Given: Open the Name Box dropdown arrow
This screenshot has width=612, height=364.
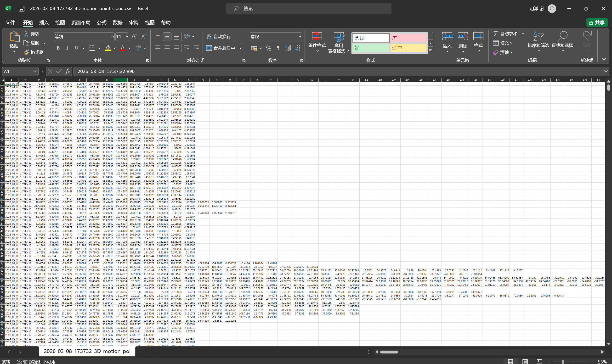Looking at the screenshot, I should (35, 72).
